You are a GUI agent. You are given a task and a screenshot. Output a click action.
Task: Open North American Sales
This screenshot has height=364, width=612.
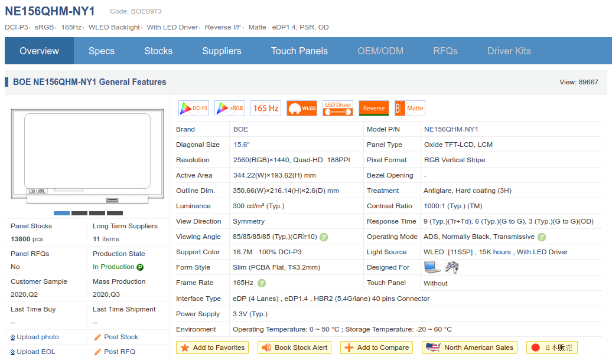pos(470,347)
